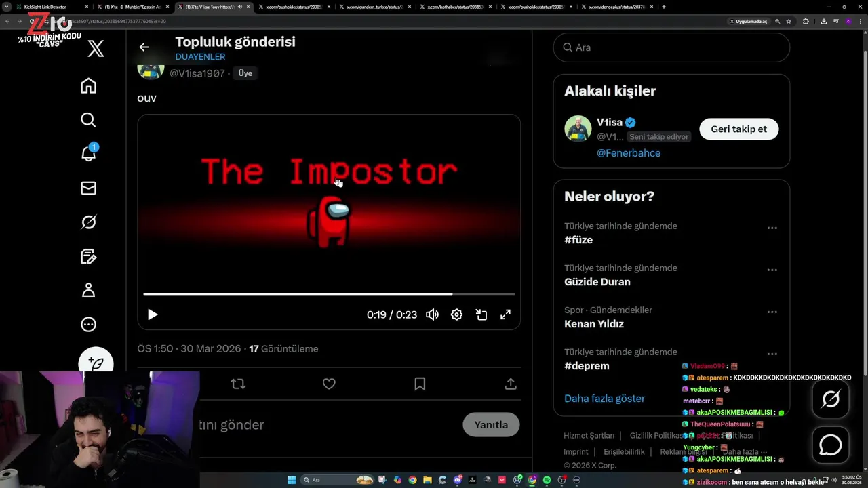Switch to x.com/gundem_turkce tab
Viewport: 868px width, 488px height.
click(x=375, y=7)
